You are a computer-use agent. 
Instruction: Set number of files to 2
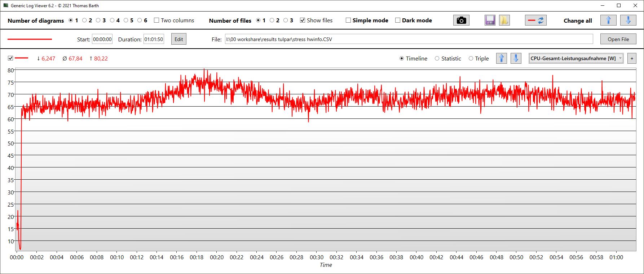click(272, 21)
